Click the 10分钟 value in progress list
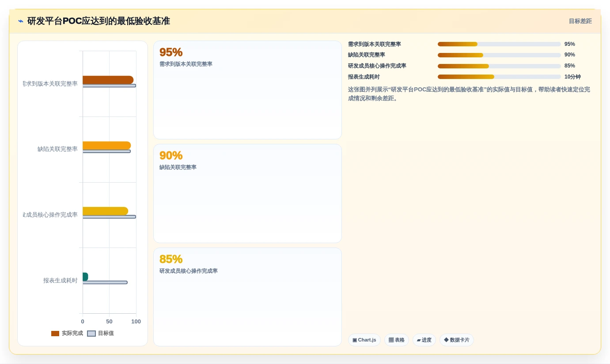610x364 pixels. [572, 77]
